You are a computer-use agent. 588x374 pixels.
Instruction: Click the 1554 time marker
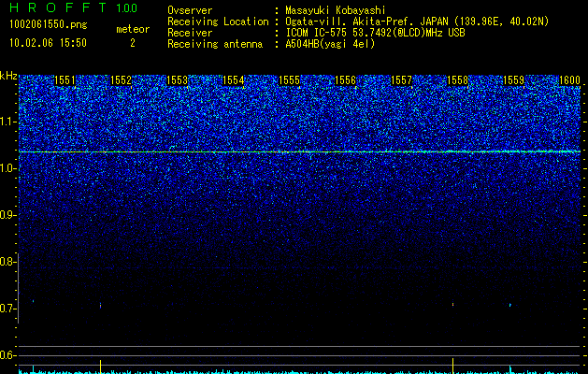tap(234, 80)
